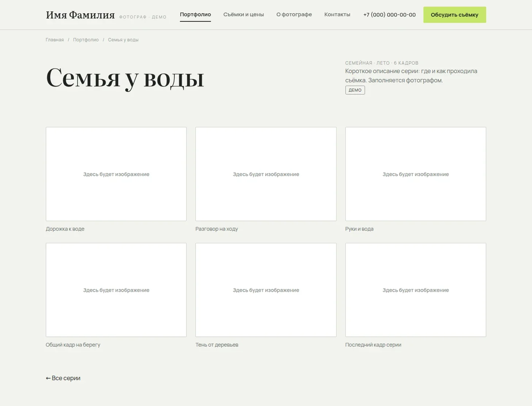Click the Короткое описание серии paragraph
532x406 pixels.
pos(411,76)
